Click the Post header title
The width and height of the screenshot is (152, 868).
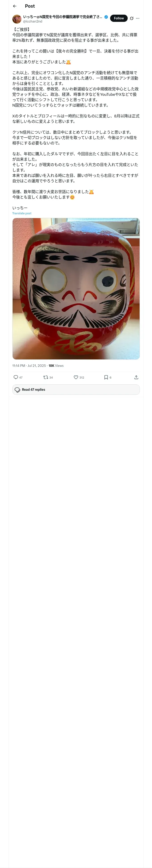[30, 6]
